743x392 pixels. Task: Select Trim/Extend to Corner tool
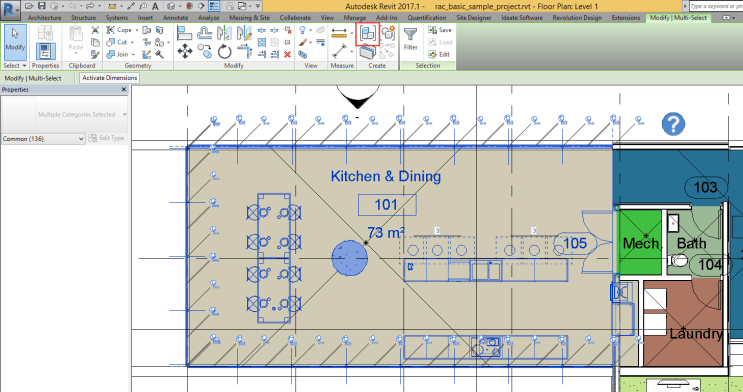point(244,51)
